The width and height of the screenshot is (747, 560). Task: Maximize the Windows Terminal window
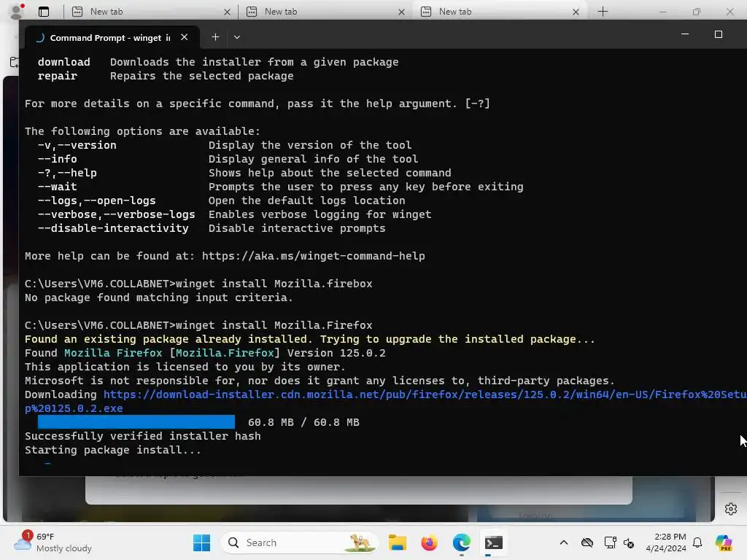pyautogui.click(x=719, y=34)
